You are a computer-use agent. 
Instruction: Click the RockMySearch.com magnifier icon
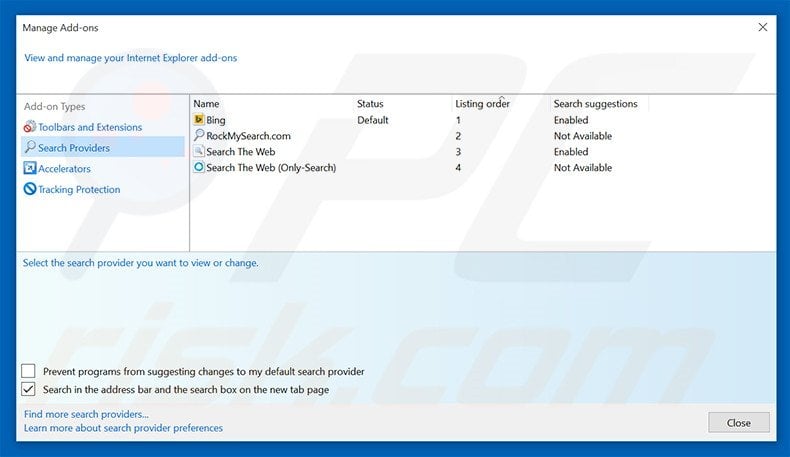point(199,136)
